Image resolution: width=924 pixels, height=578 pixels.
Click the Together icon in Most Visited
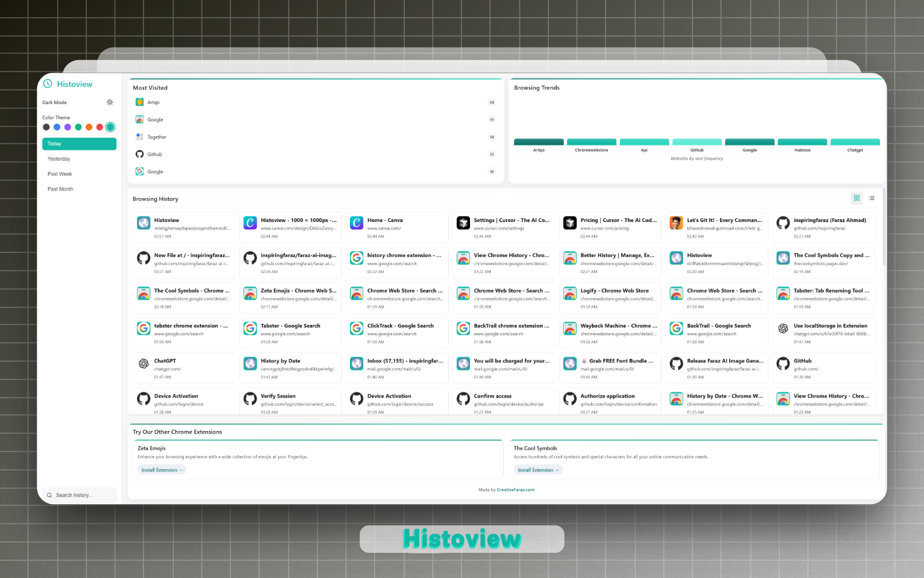[140, 137]
